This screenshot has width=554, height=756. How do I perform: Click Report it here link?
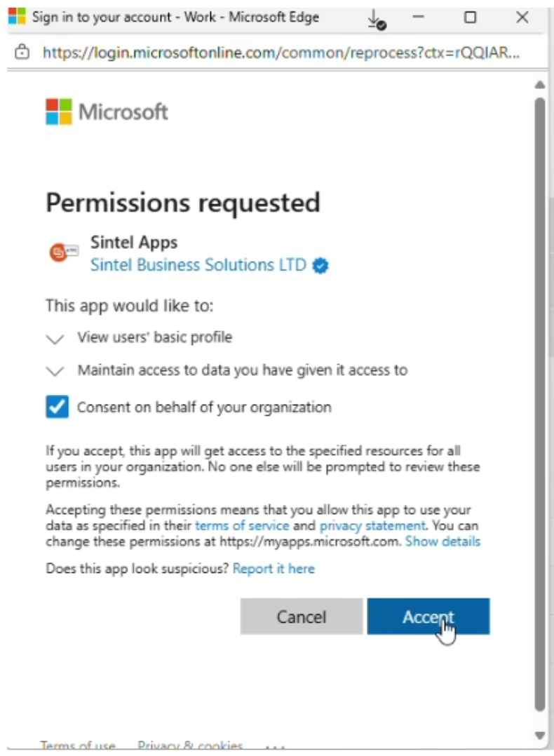pyautogui.click(x=273, y=569)
